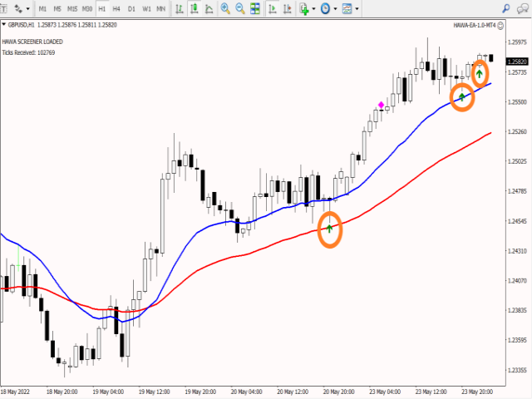Open the periodicity clock icon
The height and width of the screenshot is (399, 532).
click(325, 8)
